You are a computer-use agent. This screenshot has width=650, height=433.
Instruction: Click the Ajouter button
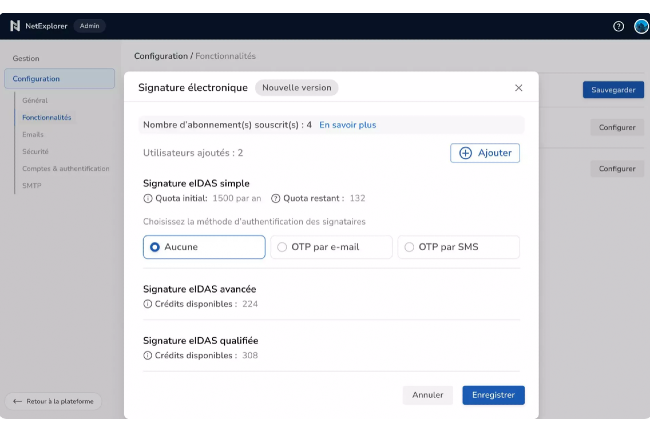click(485, 153)
